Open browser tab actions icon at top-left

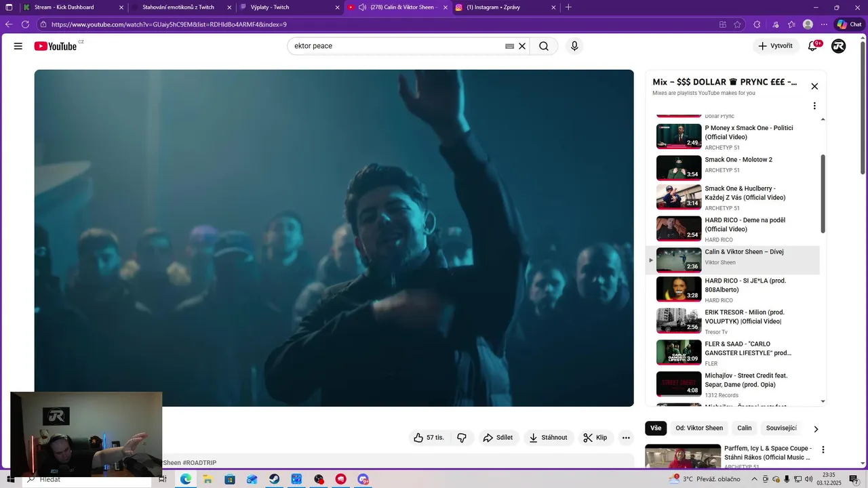click(9, 7)
